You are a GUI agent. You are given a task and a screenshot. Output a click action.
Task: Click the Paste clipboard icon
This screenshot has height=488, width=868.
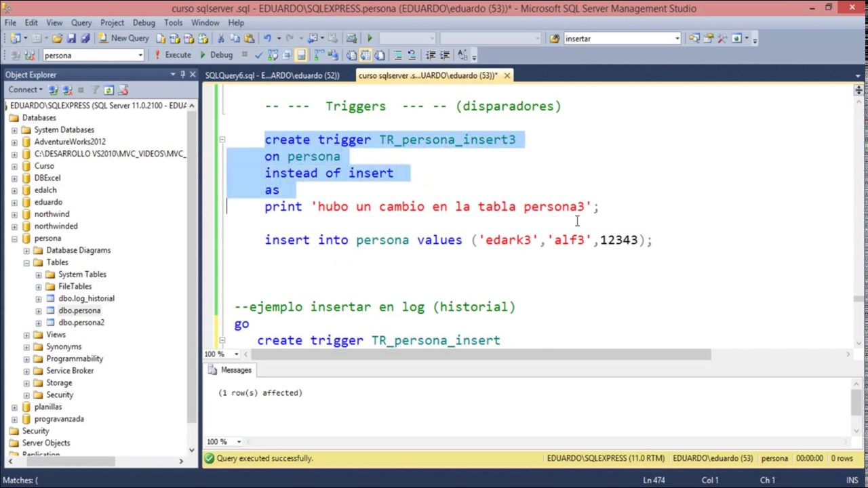249,39
